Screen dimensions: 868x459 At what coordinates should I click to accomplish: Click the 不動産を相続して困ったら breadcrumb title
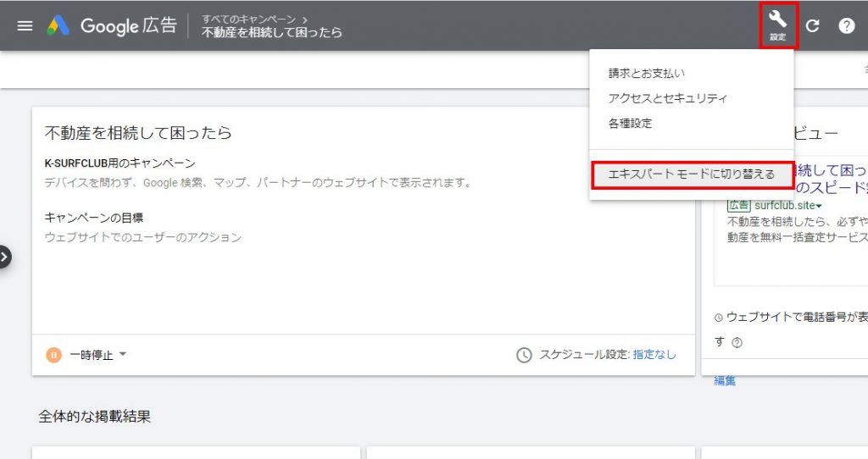[x=272, y=33]
